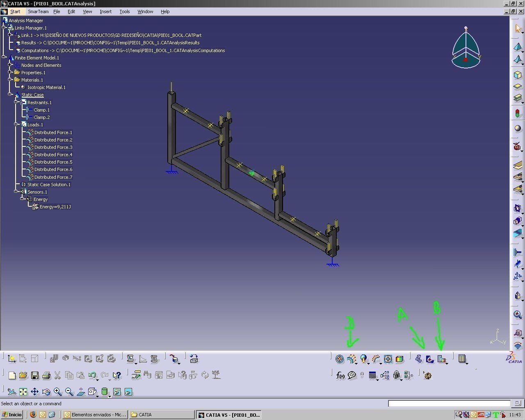525x420 pixels.
Task: Click the Design Table grid icon
Action: pyautogui.click(x=372, y=375)
